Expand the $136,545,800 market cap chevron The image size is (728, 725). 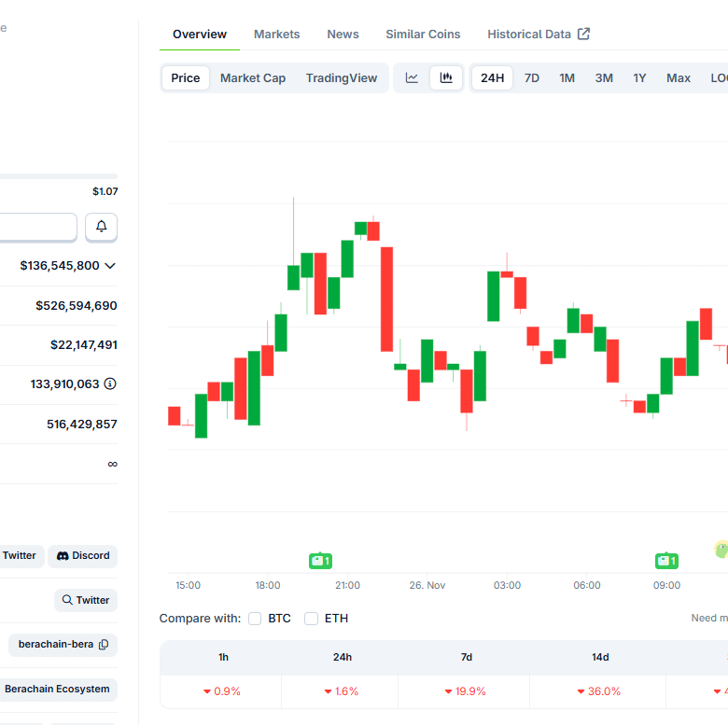(110, 266)
